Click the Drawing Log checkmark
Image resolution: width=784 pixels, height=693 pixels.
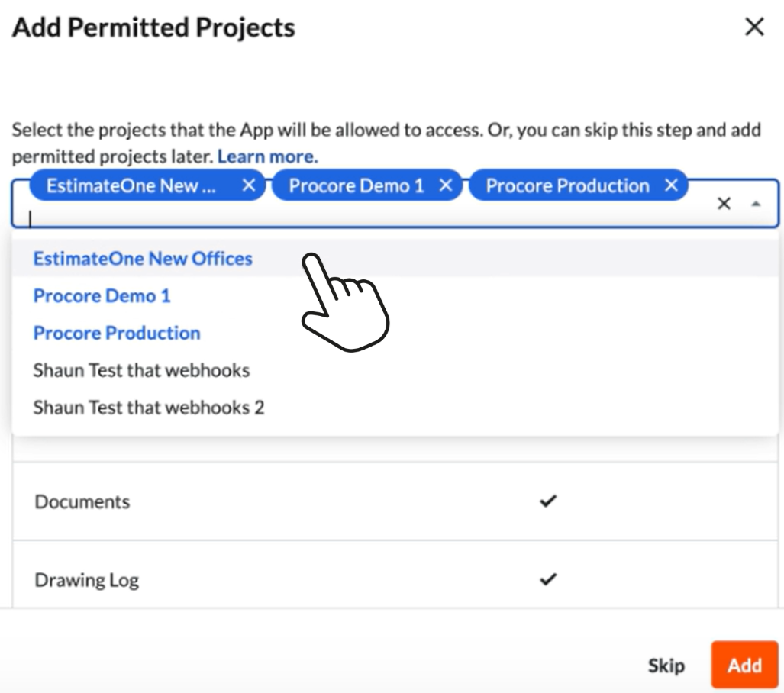pos(548,579)
